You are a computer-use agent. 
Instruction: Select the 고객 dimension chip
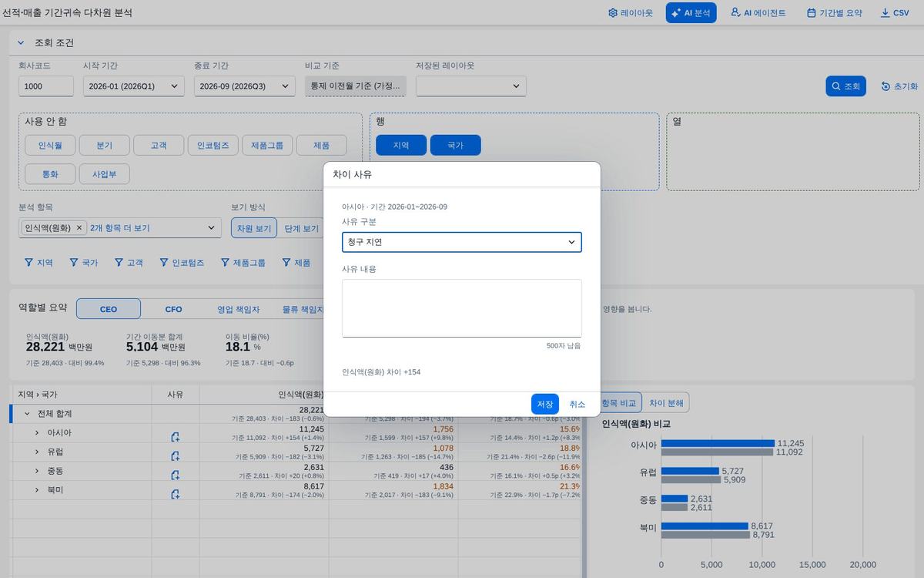(159, 145)
